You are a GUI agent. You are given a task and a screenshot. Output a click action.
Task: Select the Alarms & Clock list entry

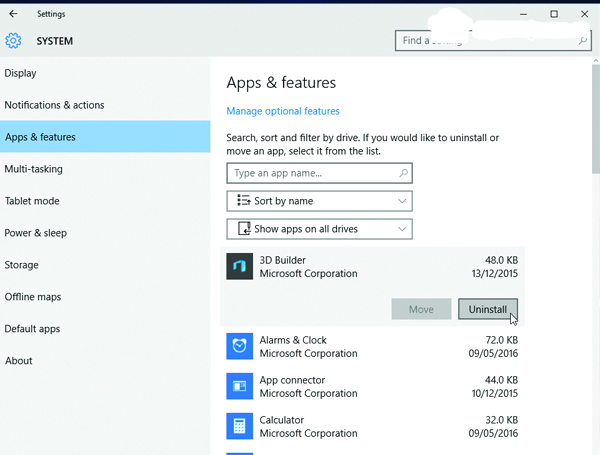coord(372,347)
